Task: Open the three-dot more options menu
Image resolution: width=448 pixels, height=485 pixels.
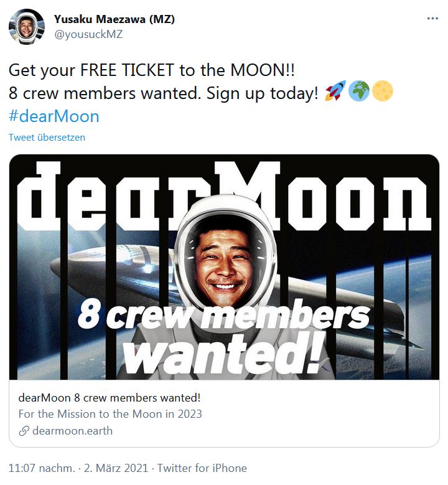Action: 432,19
